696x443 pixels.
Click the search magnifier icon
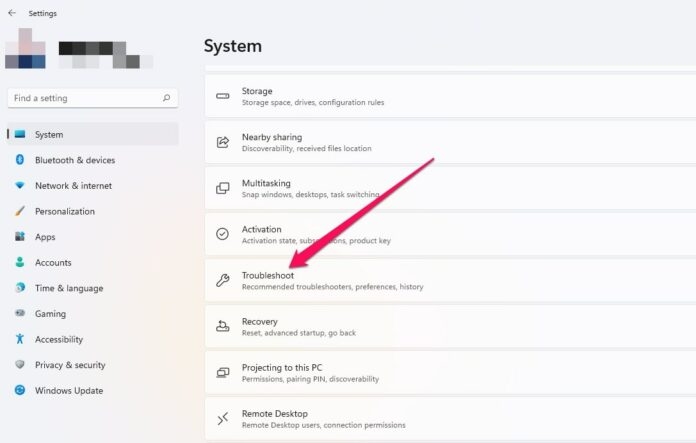166,98
